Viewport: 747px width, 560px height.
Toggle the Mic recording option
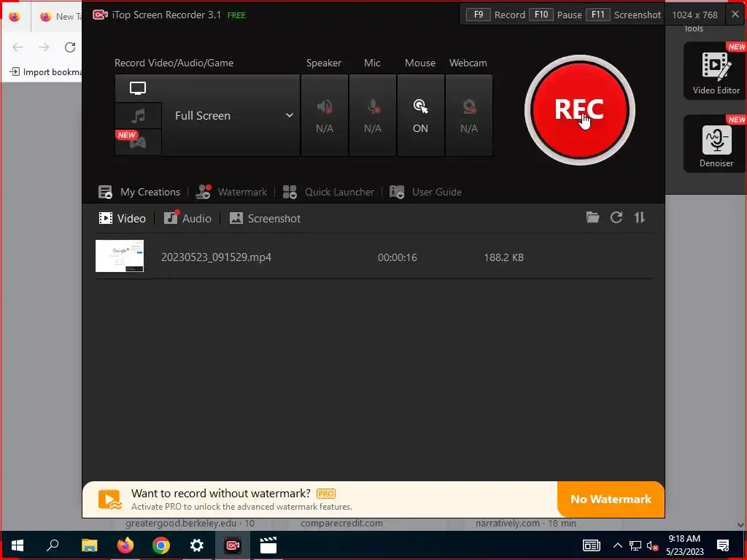[373, 115]
